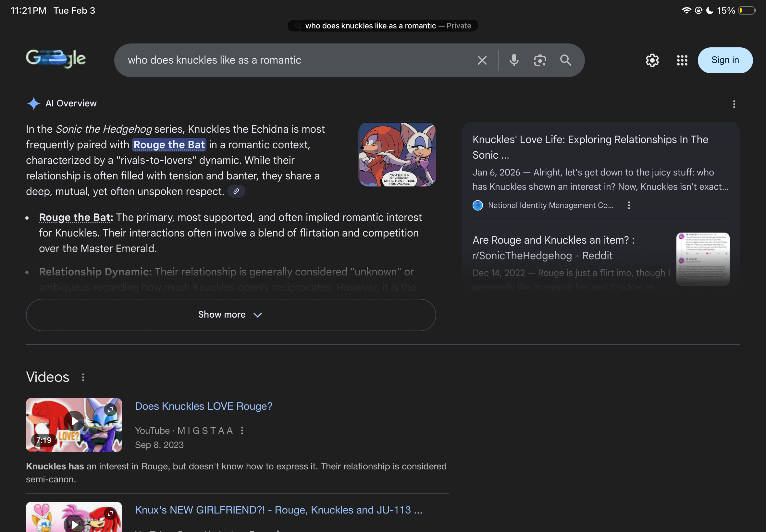Open options for National Identity Management result
766x532 pixels.
click(x=629, y=205)
